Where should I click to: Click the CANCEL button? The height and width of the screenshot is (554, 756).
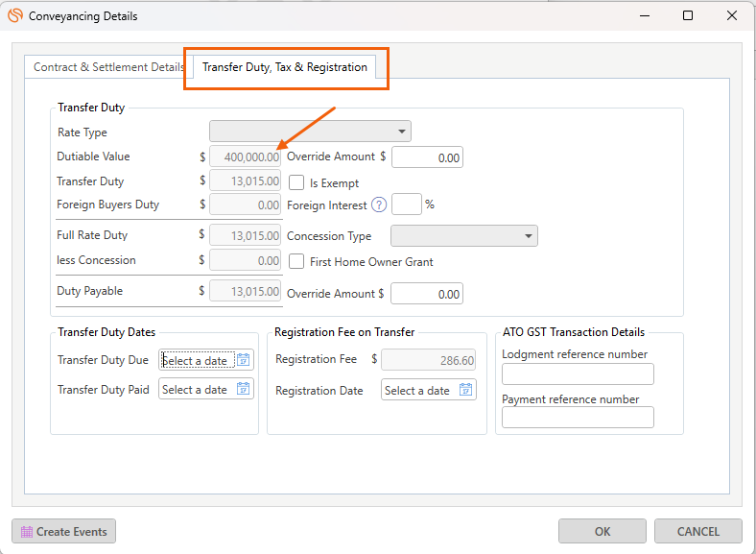coord(698,531)
